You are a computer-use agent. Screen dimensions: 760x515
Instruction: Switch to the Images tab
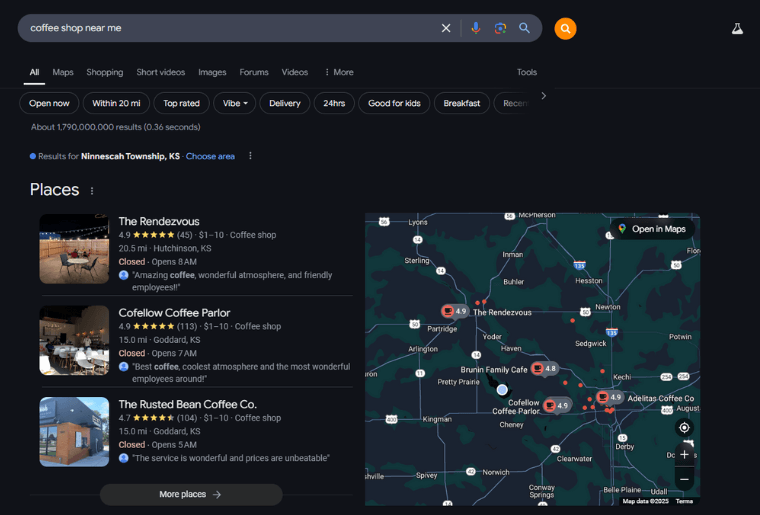pos(212,72)
